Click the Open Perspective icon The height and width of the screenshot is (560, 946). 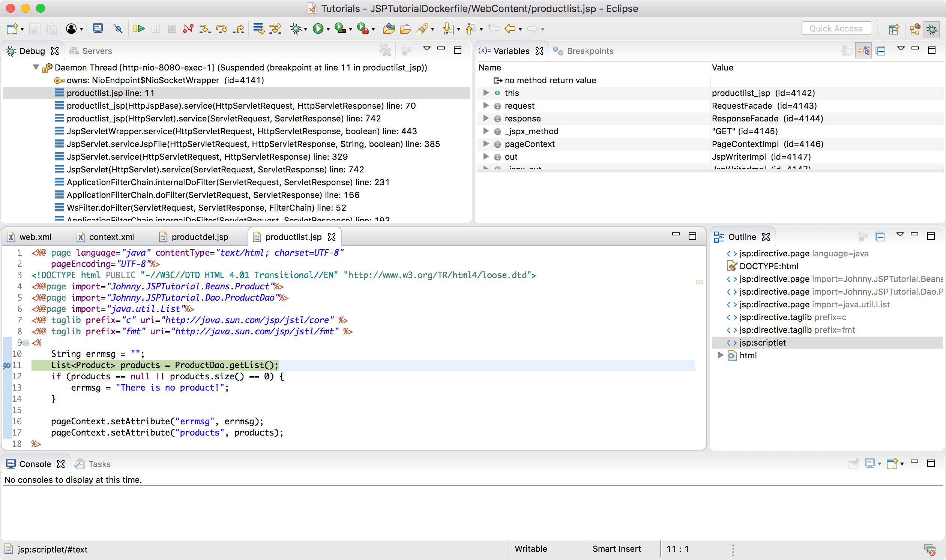(893, 29)
